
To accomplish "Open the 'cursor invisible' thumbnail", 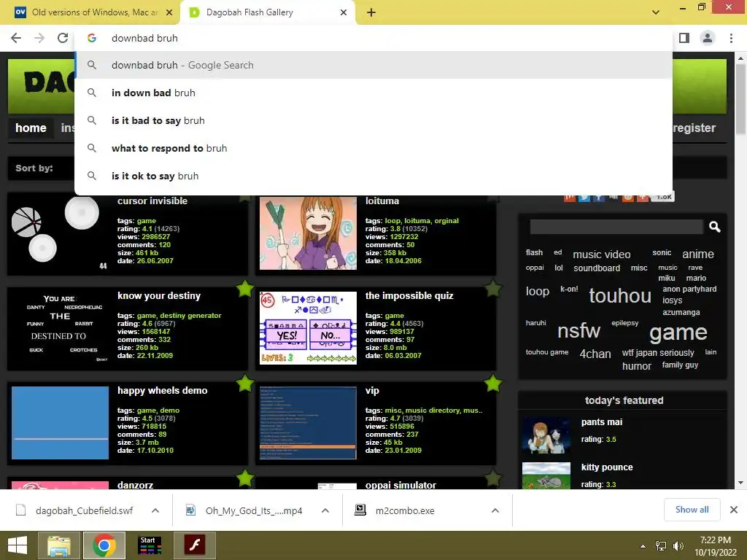I will click(x=60, y=233).
